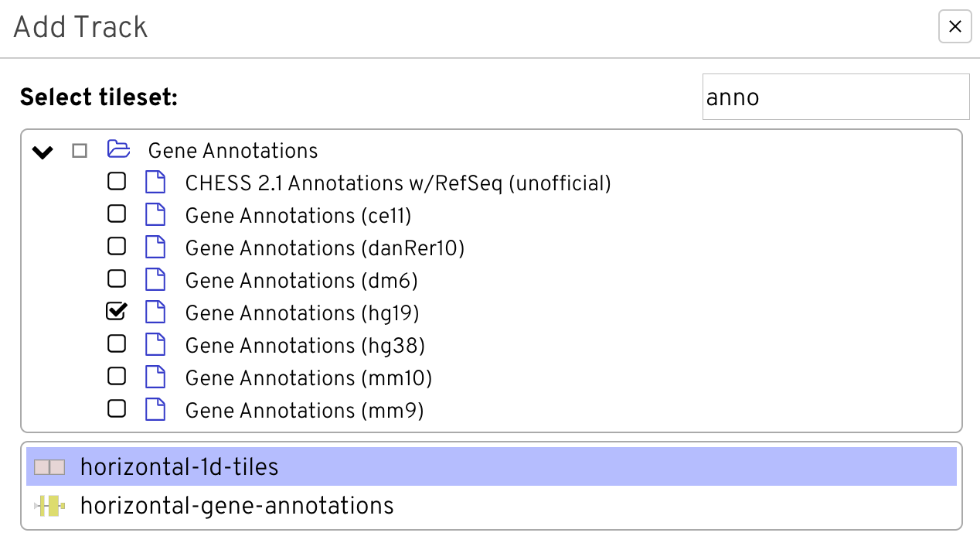Click inside the tileset search field

(x=835, y=97)
